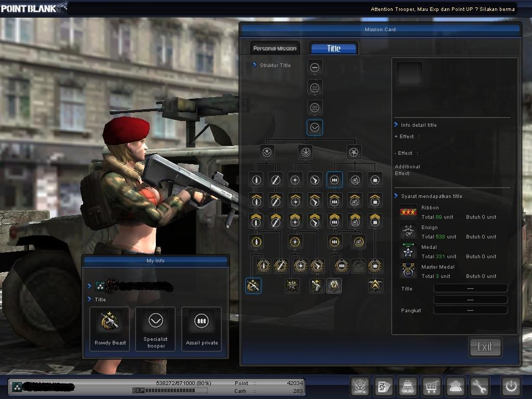
Task: Open the community people button
Action: pos(455,386)
